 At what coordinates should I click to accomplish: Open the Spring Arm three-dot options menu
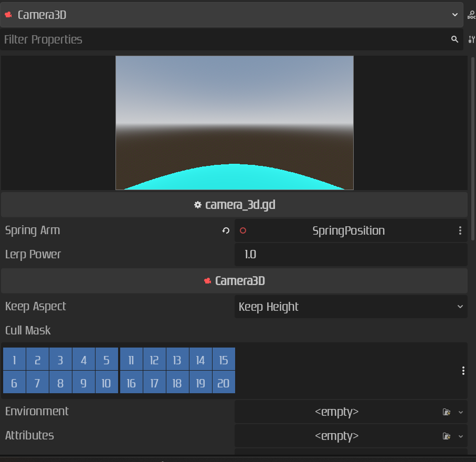(x=460, y=230)
